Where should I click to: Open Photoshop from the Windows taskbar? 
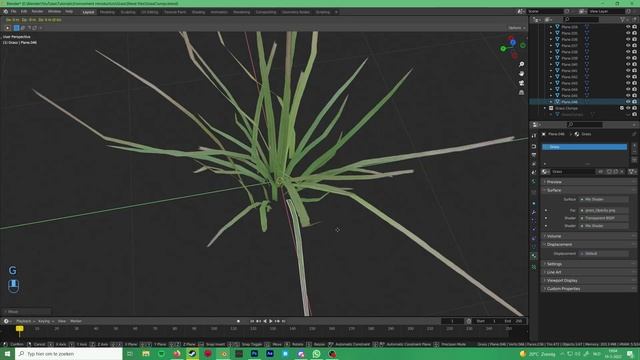pyautogui.click(x=254, y=353)
